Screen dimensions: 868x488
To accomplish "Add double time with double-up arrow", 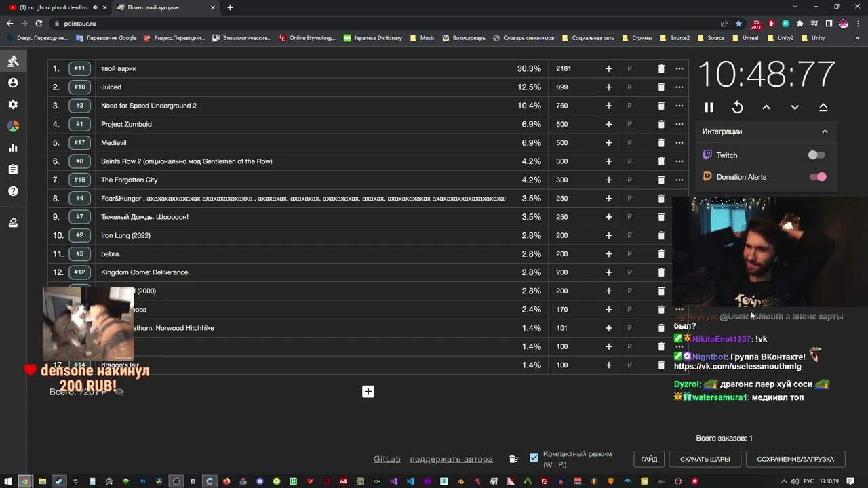I will tap(823, 107).
